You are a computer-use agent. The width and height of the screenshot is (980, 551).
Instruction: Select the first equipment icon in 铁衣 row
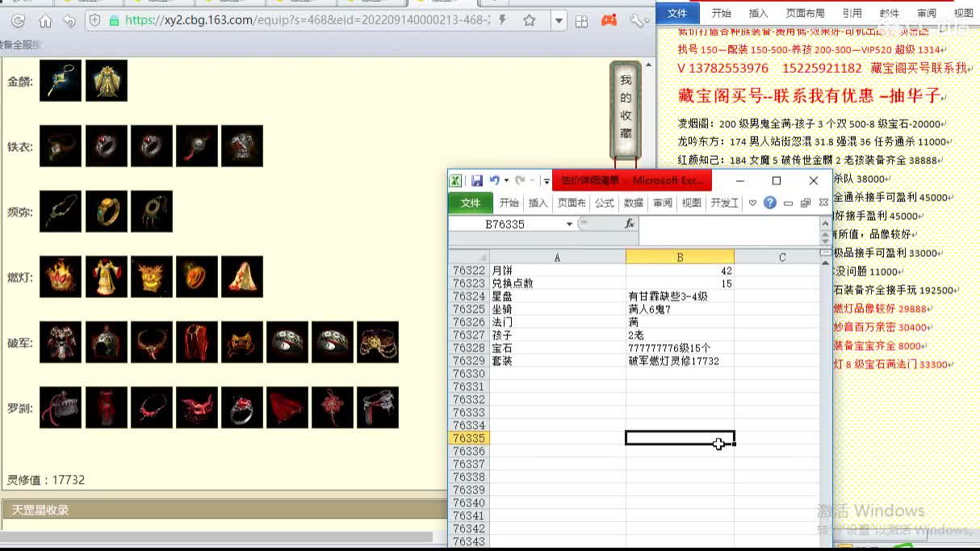click(61, 146)
